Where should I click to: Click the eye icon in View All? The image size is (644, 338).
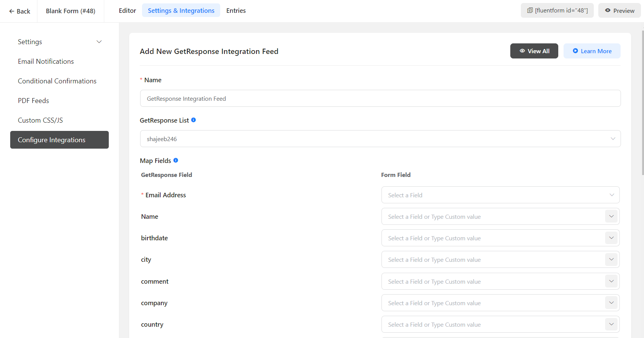point(522,51)
